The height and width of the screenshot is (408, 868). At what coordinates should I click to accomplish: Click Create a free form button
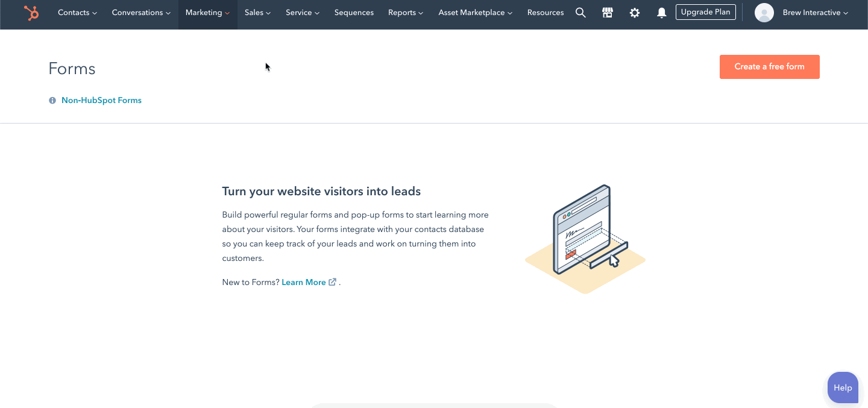[x=769, y=67]
